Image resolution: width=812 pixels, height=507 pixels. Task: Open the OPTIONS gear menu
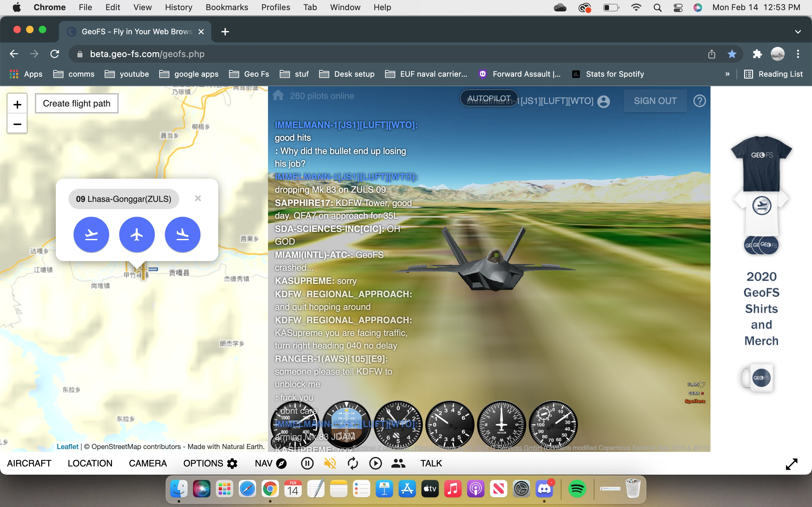pos(210,463)
